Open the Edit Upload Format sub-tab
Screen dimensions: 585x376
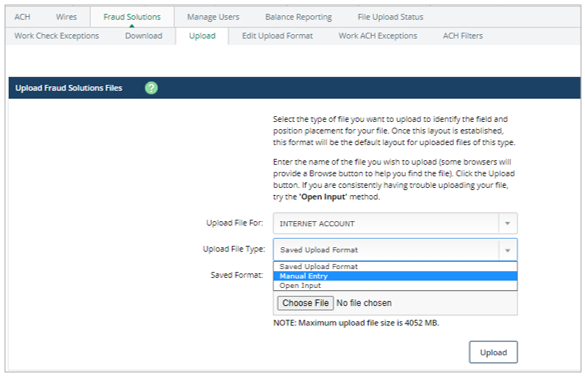(x=277, y=36)
